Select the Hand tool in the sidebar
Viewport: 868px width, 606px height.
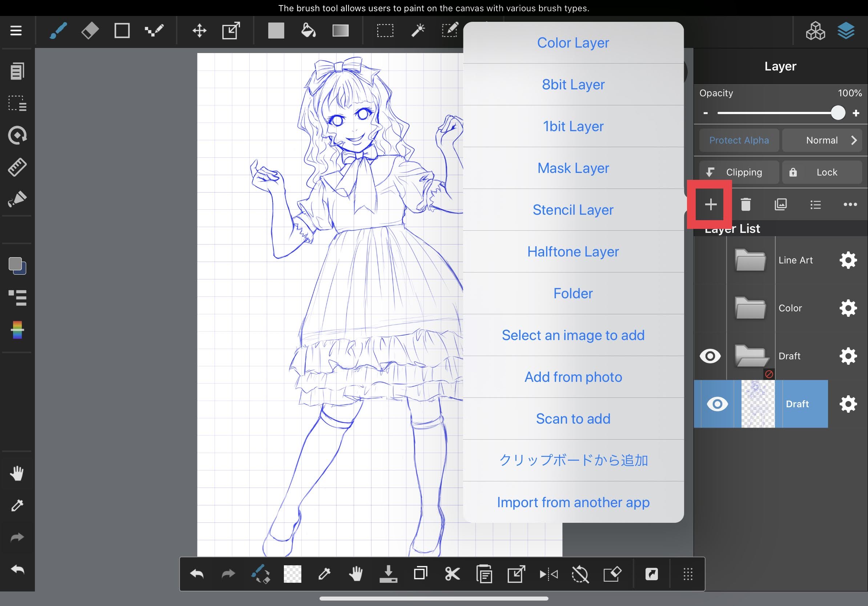17,473
